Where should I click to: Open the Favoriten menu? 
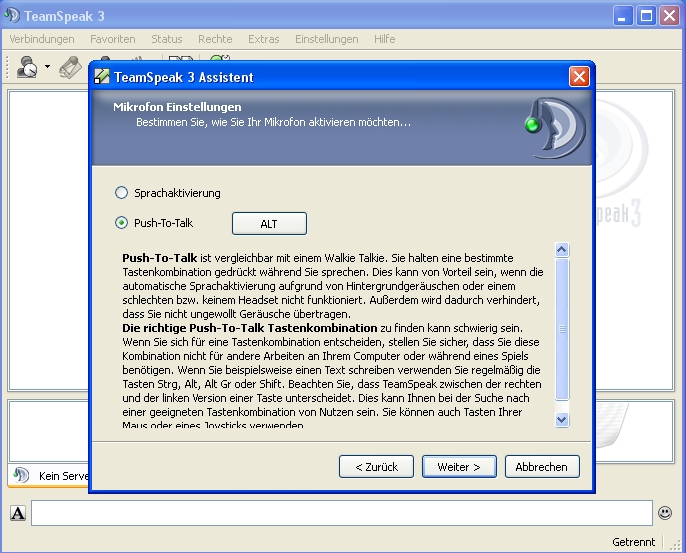click(x=112, y=39)
